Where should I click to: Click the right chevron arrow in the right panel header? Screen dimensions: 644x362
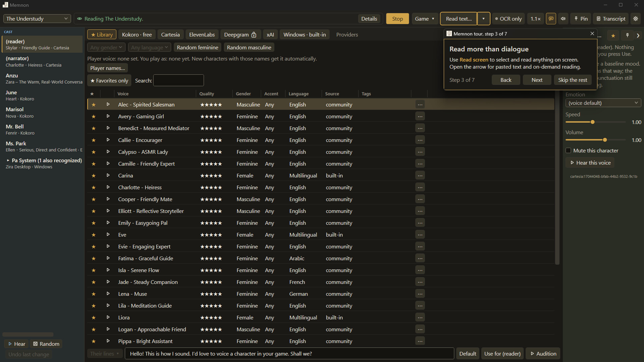(x=638, y=36)
